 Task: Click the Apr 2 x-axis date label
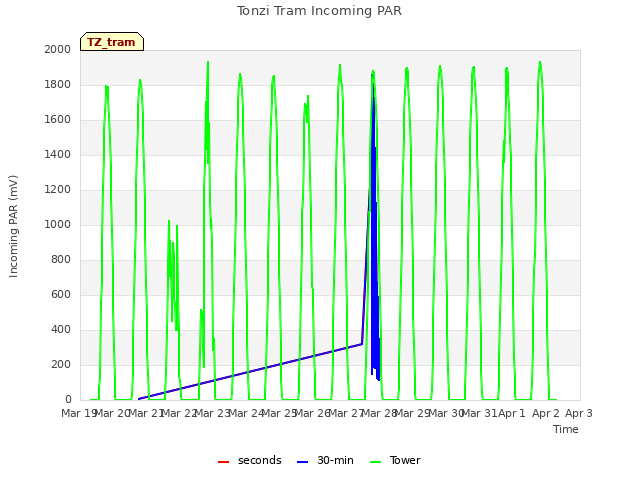545,413
